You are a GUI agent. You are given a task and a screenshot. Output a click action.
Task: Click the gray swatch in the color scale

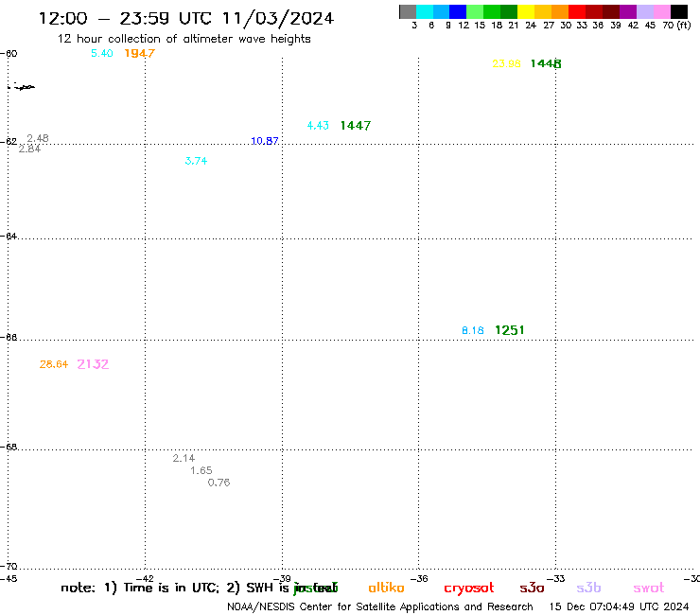(408, 11)
